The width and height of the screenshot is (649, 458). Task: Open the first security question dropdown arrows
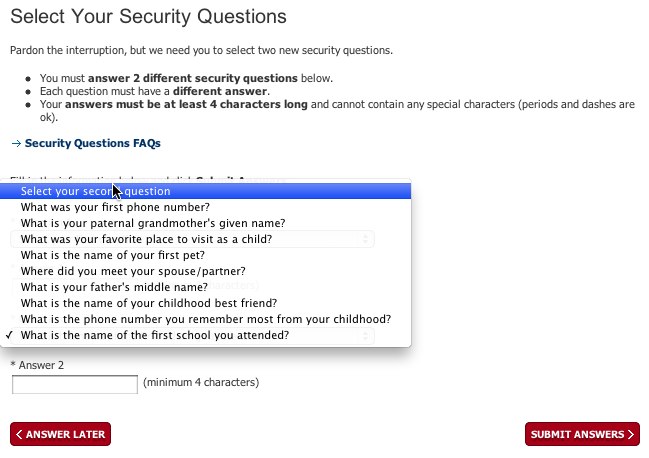(367, 239)
